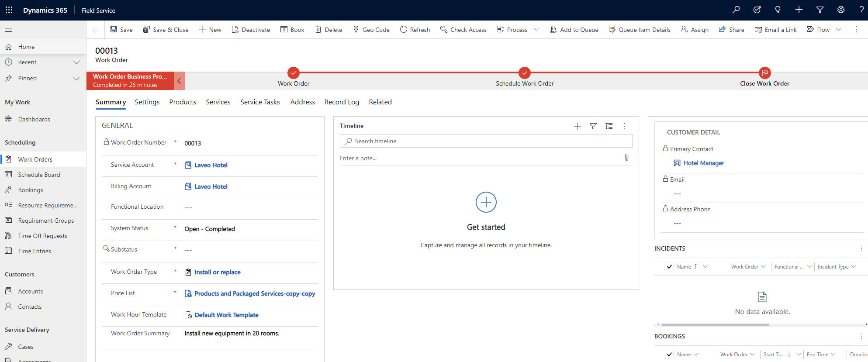Screen dimensions: 868x362
Task: Switch to the Services tab
Action: 218,102
